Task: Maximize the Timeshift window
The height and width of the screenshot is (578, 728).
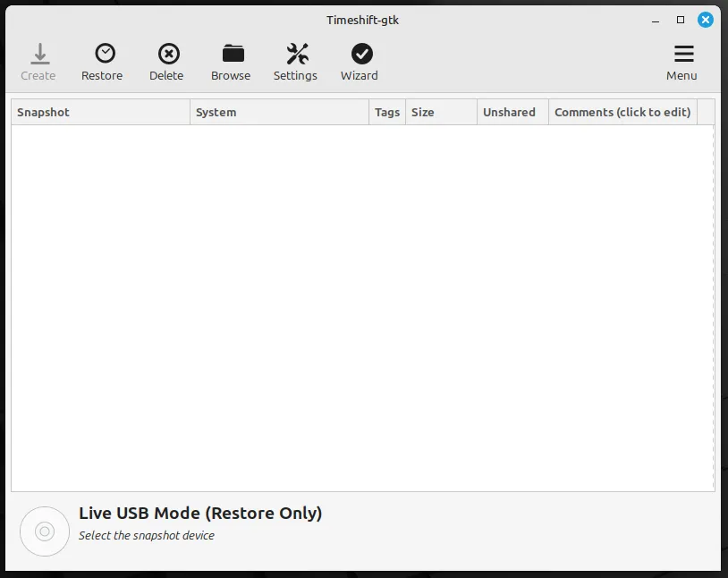Action: click(681, 19)
